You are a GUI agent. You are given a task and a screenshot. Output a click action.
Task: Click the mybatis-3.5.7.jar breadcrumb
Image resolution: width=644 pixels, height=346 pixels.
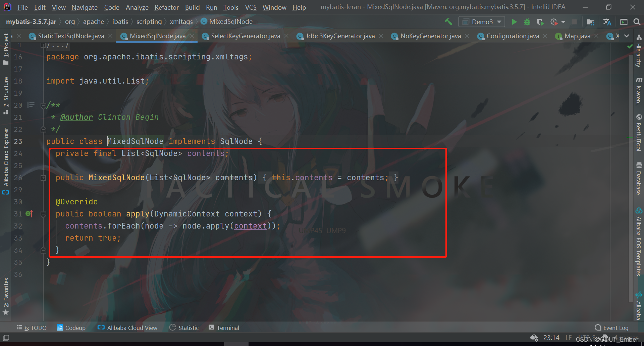coord(31,21)
